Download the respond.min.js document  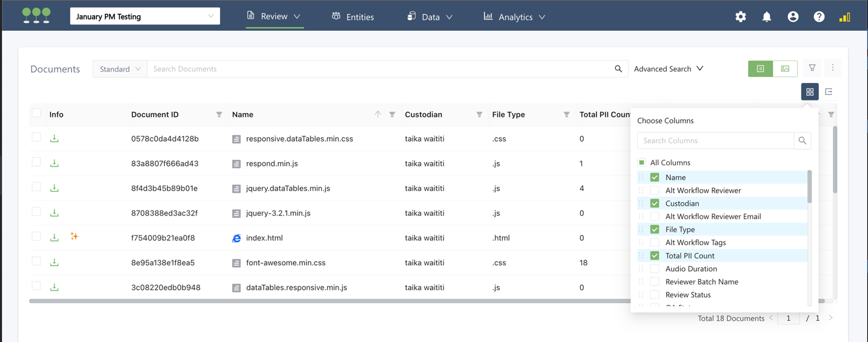(x=55, y=163)
